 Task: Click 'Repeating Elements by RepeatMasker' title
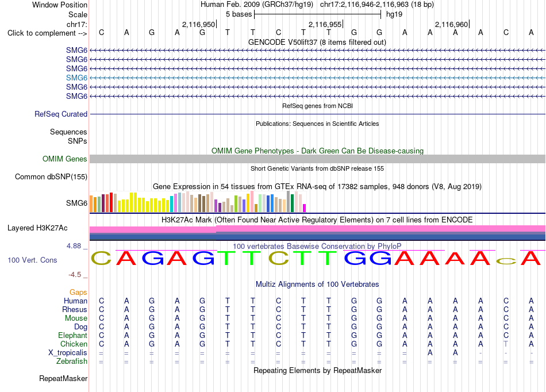(x=317, y=370)
